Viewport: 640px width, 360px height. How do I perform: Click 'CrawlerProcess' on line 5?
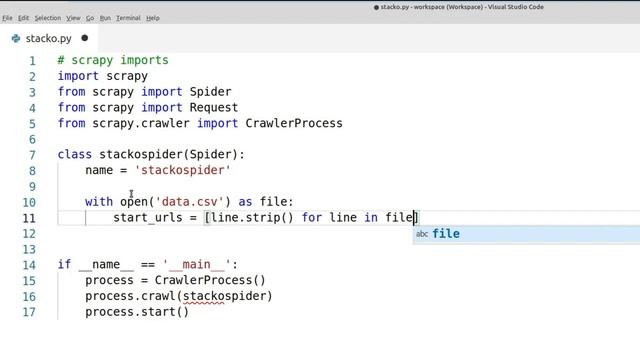294,123
